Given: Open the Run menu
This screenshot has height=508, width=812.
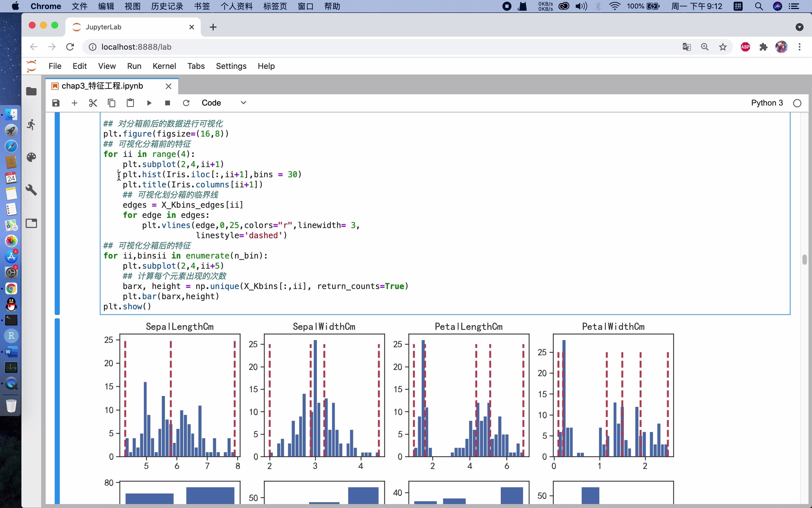Looking at the screenshot, I should tap(134, 66).
